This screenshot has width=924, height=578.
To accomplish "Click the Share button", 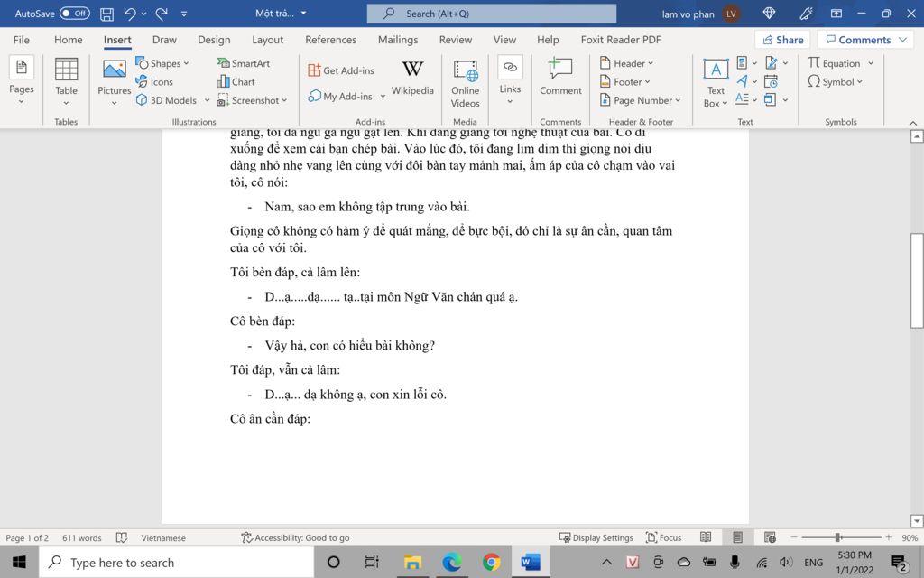I will [782, 40].
